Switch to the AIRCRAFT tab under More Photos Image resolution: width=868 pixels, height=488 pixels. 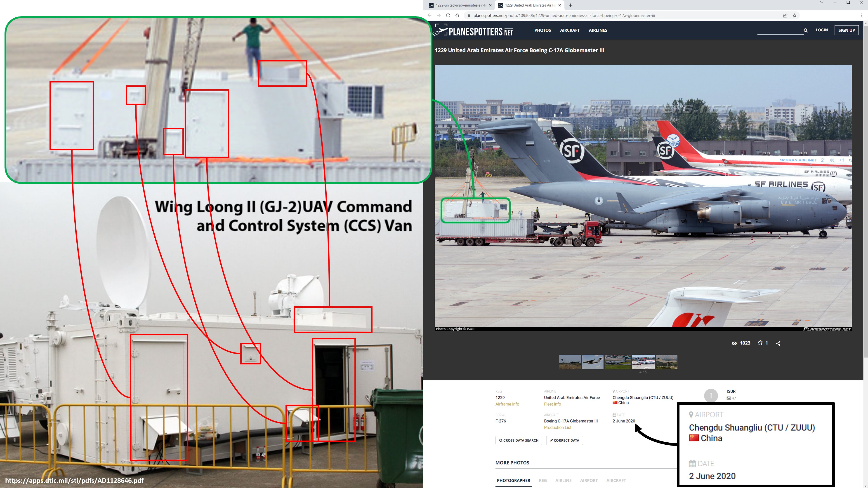tap(616, 481)
